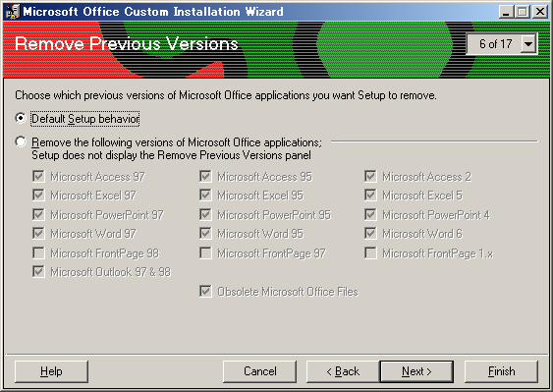The image size is (553, 392).
Task: Click the wizard title bar icon
Action: 13,12
